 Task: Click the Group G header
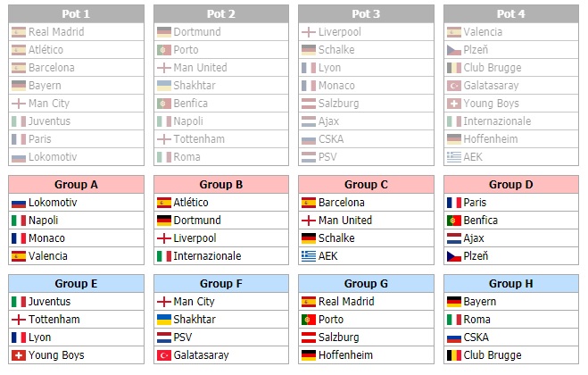366,284
